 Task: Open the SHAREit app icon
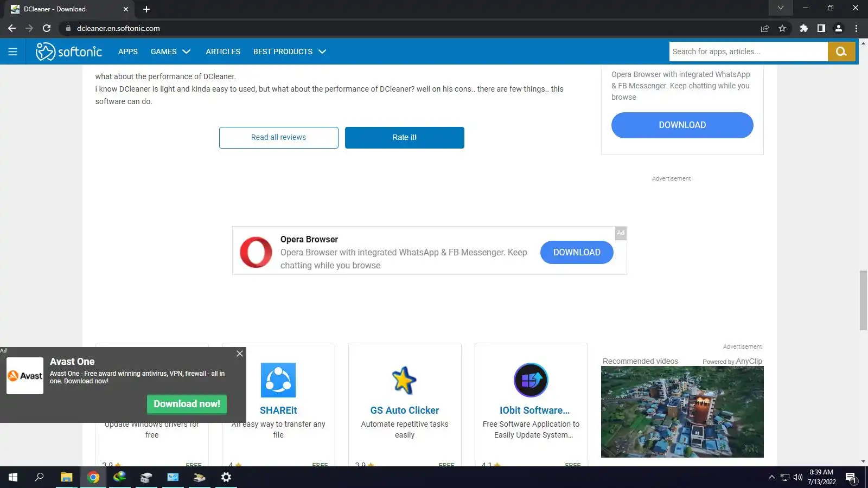click(278, 380)
